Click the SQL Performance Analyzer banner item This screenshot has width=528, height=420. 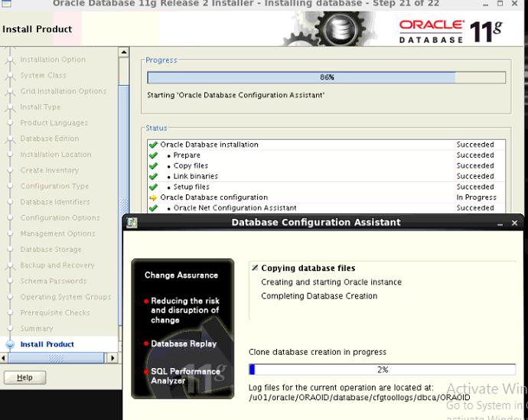(x=185, y=376)
